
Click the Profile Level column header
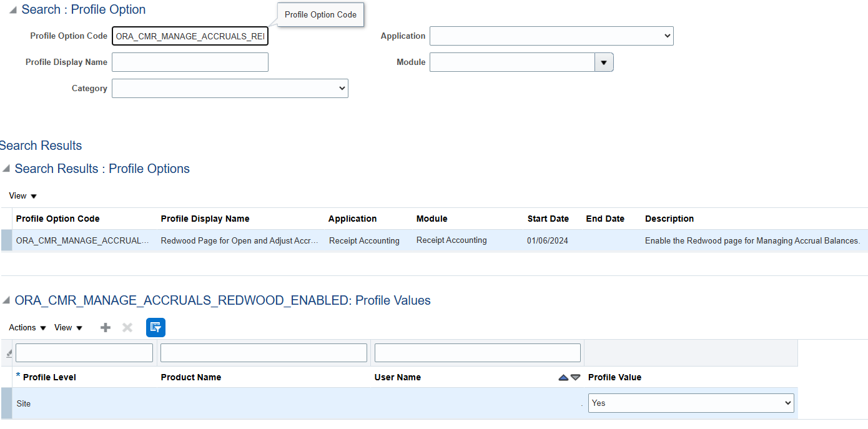(x=49, y=377)
